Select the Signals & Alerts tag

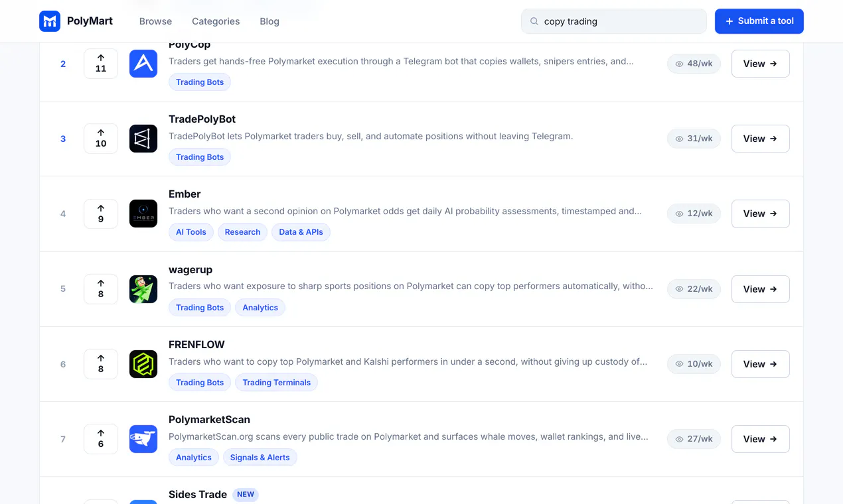point(260,458)
